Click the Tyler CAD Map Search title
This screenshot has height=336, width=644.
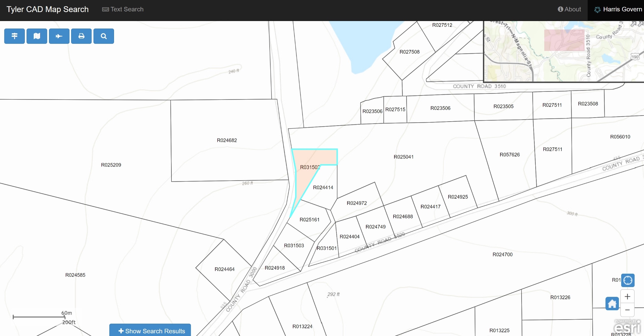[x=48, y=9]
